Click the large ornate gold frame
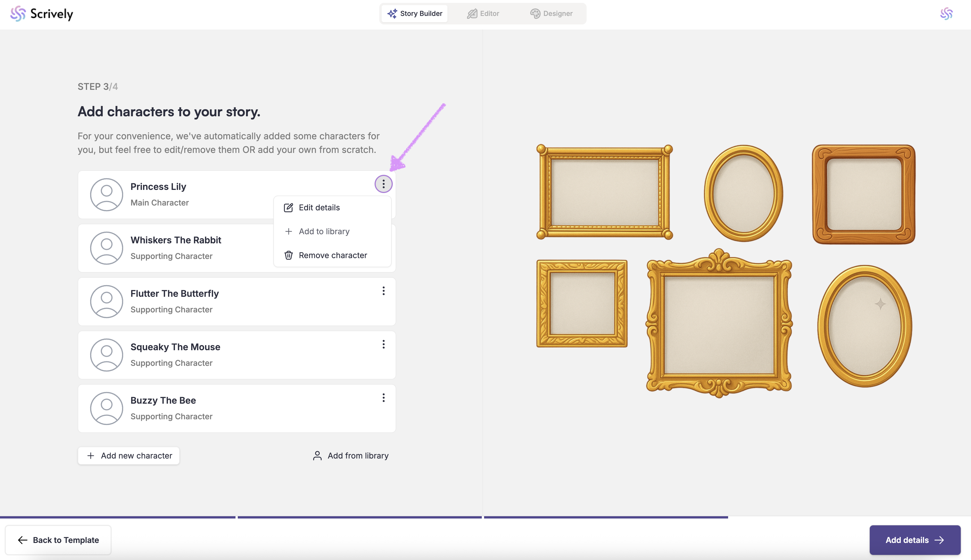Viewport: 971px width, 560px height. pos(719,324)
